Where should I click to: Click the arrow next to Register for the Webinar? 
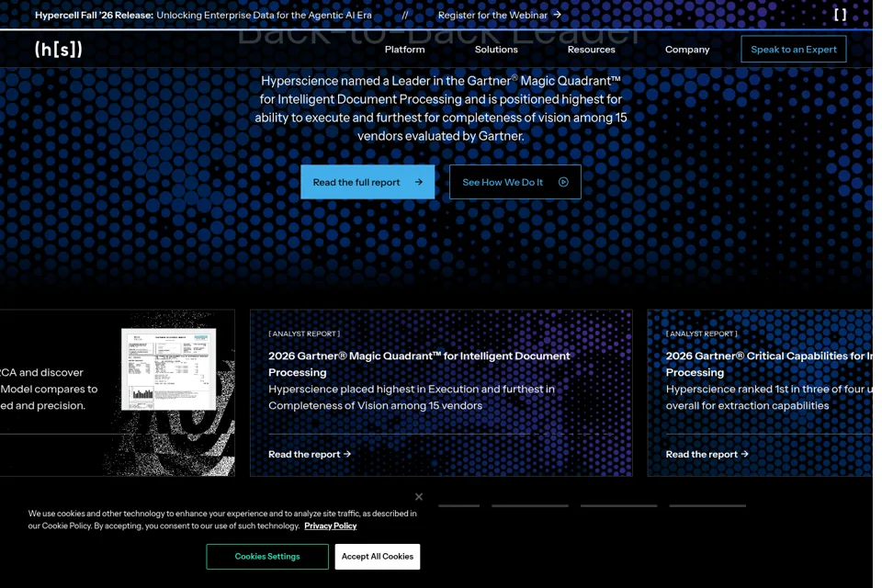click(557, 15)
